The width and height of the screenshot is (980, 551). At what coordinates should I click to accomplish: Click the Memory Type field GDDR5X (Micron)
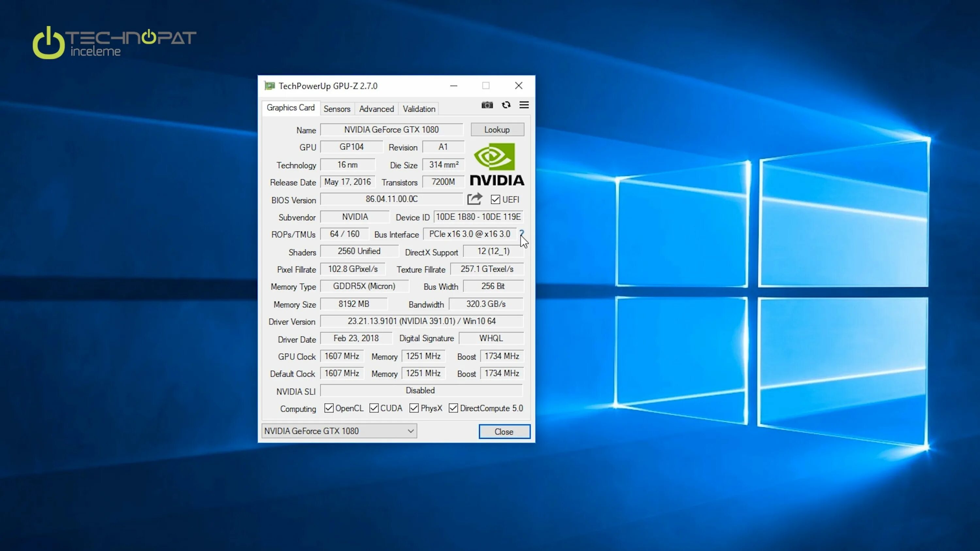tap(365, 286)
